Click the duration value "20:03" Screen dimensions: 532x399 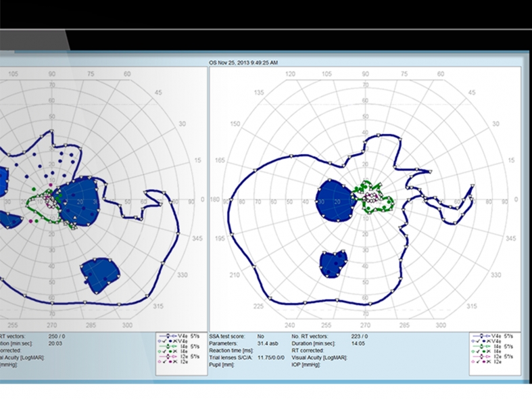[x=55, y=344]
